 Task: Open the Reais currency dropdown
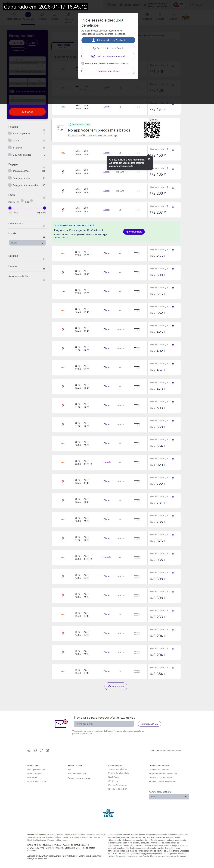[x=27, y=243]
